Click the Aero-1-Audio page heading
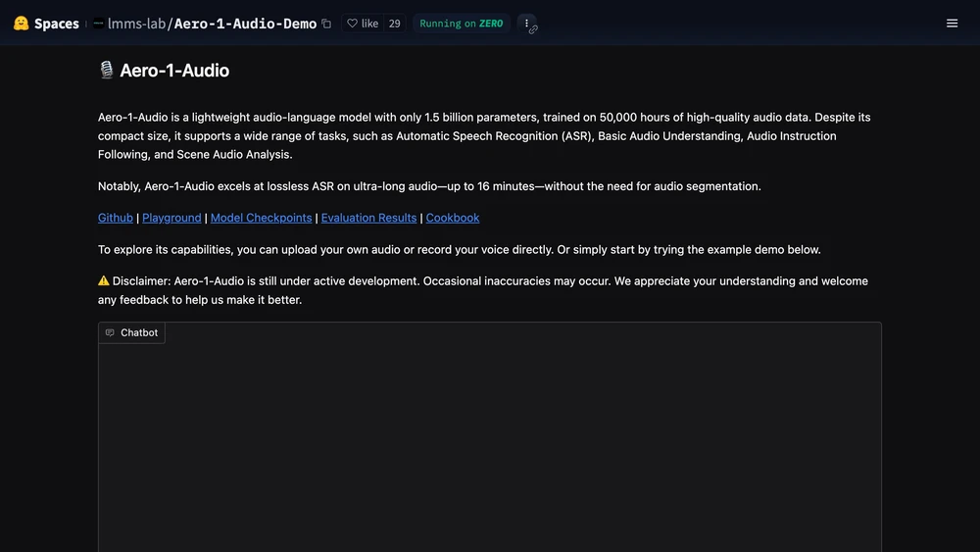Image resolution: width=980 pixels, height=552 pixels. pos(174,70)
